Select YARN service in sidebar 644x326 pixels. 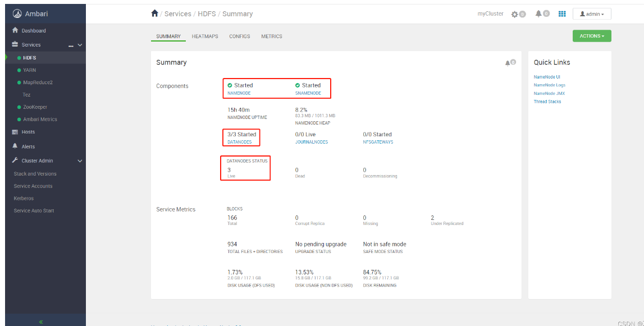point(29,70)
